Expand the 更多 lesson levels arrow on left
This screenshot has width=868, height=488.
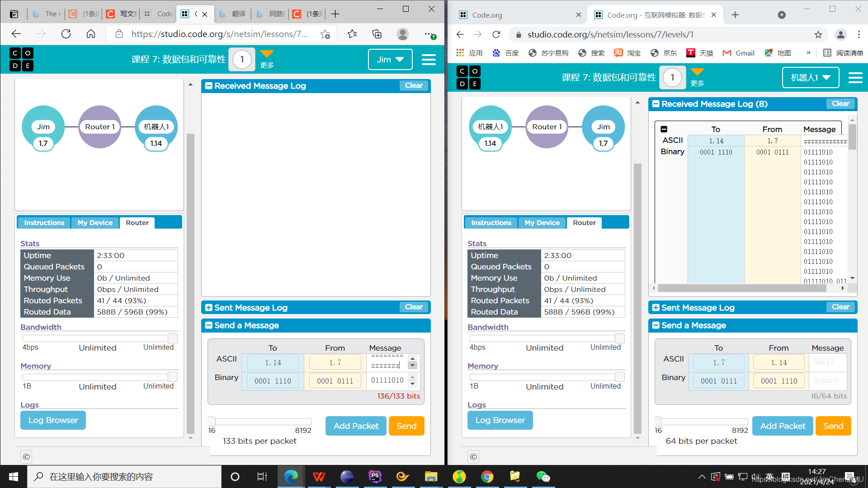coord(267,54)
